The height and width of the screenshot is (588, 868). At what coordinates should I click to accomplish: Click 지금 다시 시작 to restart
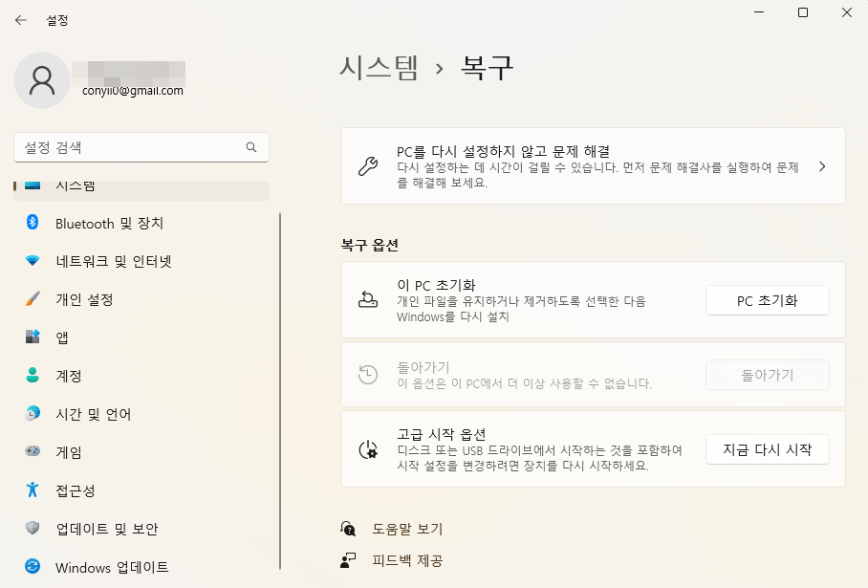pos(767,449)
